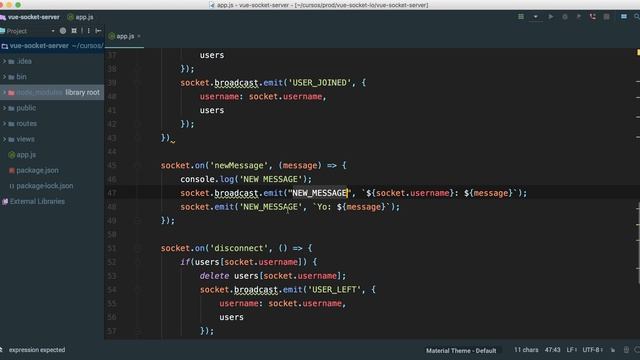Click 'expression expected' status message
Screen dimensions: 640x360
point(37,350)
